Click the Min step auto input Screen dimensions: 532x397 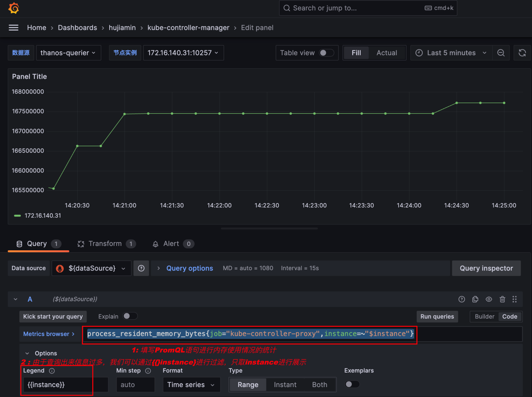coord(135,385)
